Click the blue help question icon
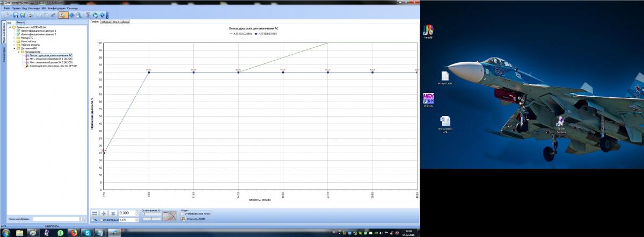The image size is (644, 237). click(102, 15)
